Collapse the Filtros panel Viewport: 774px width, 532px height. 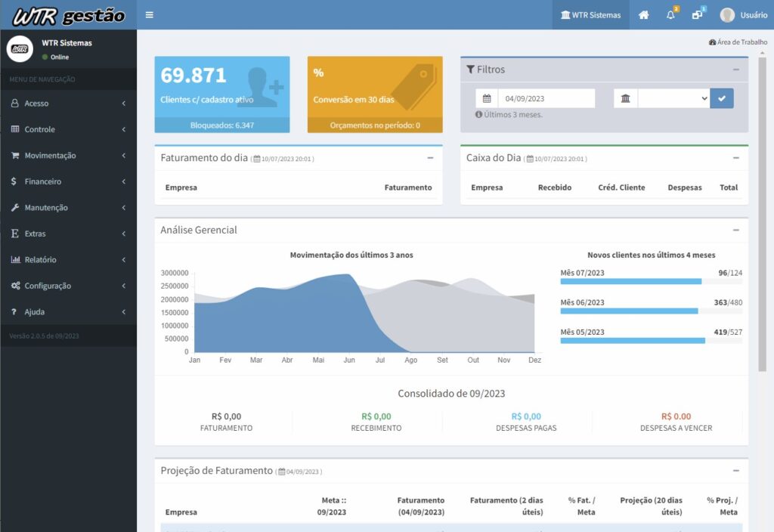(736, 70)
